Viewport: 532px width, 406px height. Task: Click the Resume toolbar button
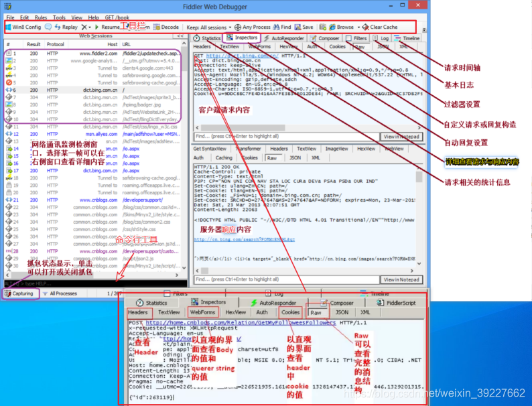pos(107,27)
